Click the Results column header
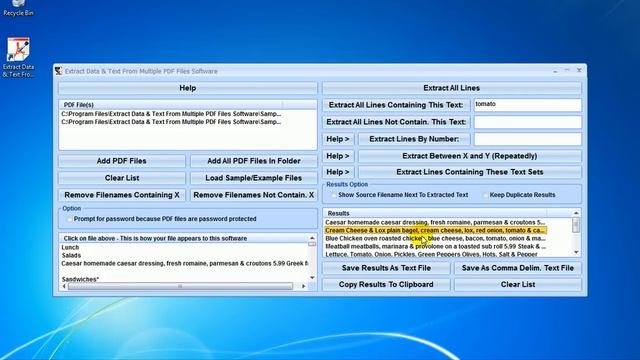This screenshot has width=640, height=360. click(435, 213)
